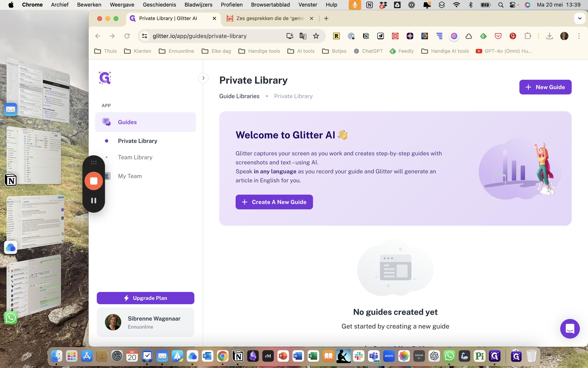Open Notion from the Dock

click(238, 356)
